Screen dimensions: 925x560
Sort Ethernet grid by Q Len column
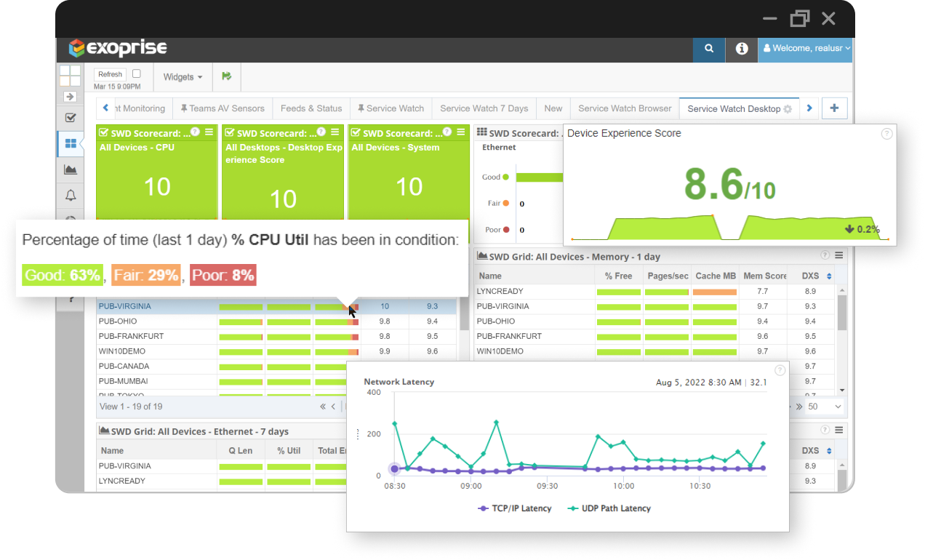(x=241, y=451)
